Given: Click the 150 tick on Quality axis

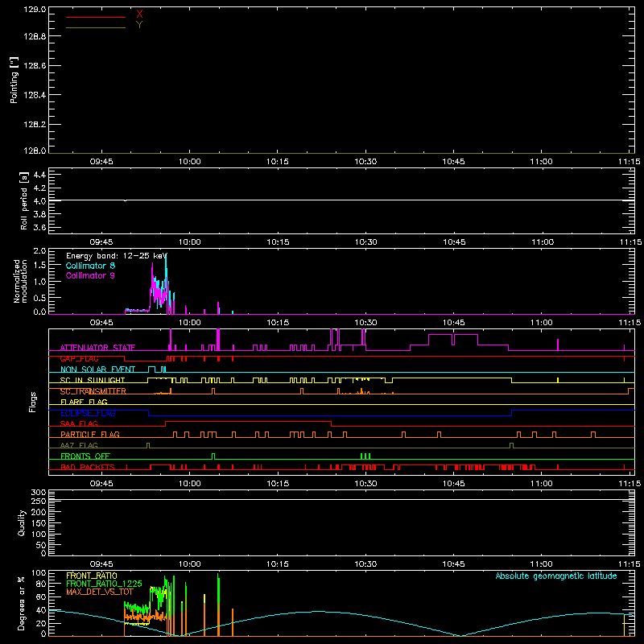Looking at the screenshot, I should tap(39, 523).
